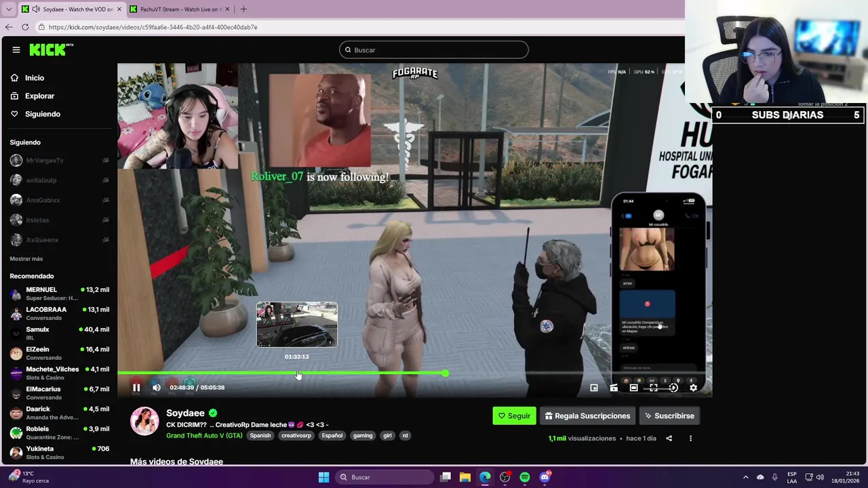The width and height of the screenshot is (868, 488).
Task: Click the Seguir button
Action: tap(514, 416)
